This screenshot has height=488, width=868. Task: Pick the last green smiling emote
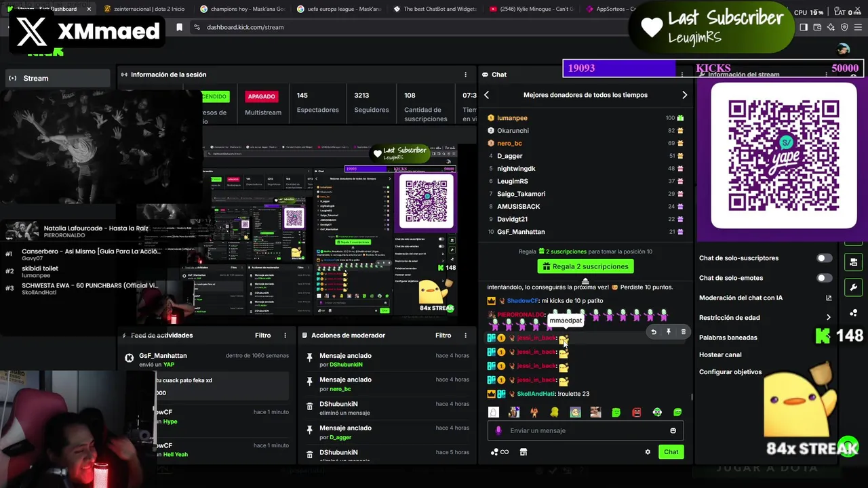click(x=677, y=412)
